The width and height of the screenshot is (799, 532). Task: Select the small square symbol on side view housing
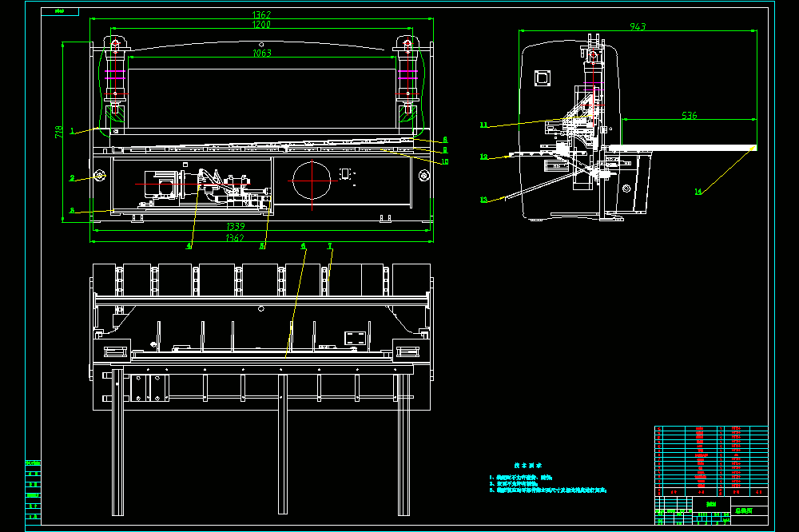click(543, 78)
